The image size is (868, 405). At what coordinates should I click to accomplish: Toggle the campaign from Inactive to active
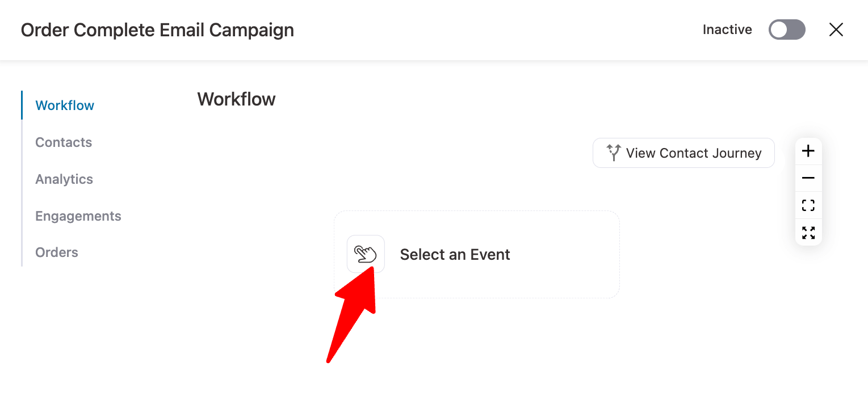coord(787,29)
